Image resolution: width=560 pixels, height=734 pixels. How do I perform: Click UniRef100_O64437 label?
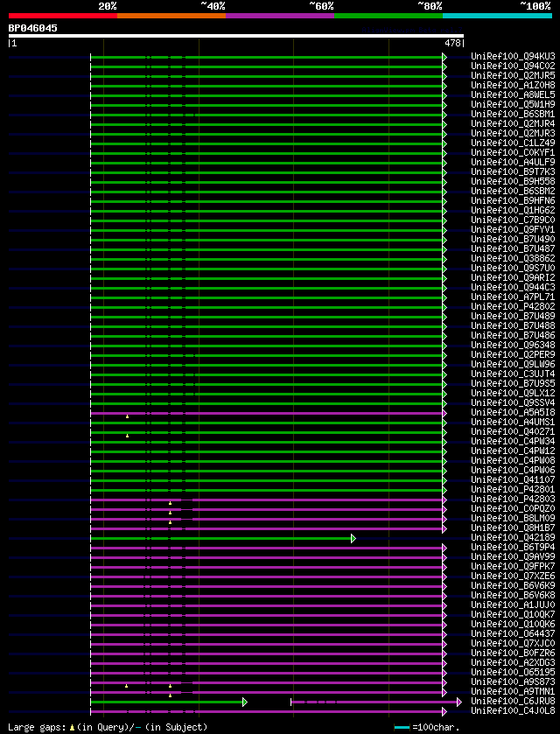[513, 633]
